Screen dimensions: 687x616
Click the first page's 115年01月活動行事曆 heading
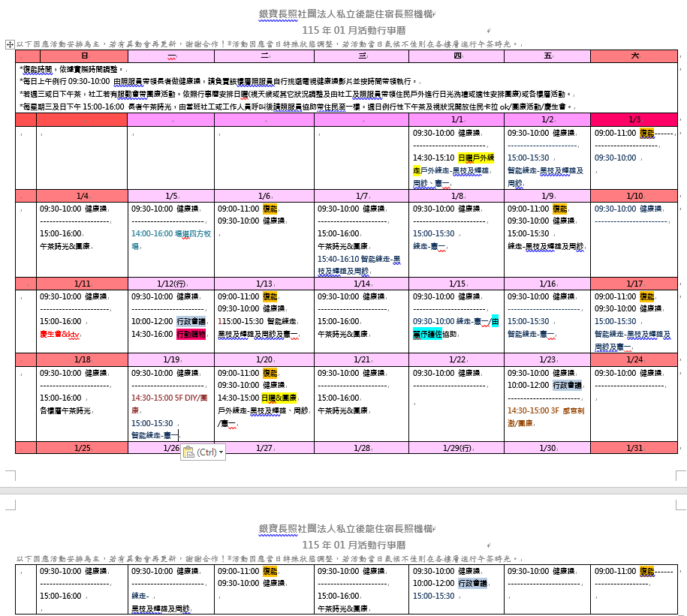pyautogui.click(x=354, y=30)
